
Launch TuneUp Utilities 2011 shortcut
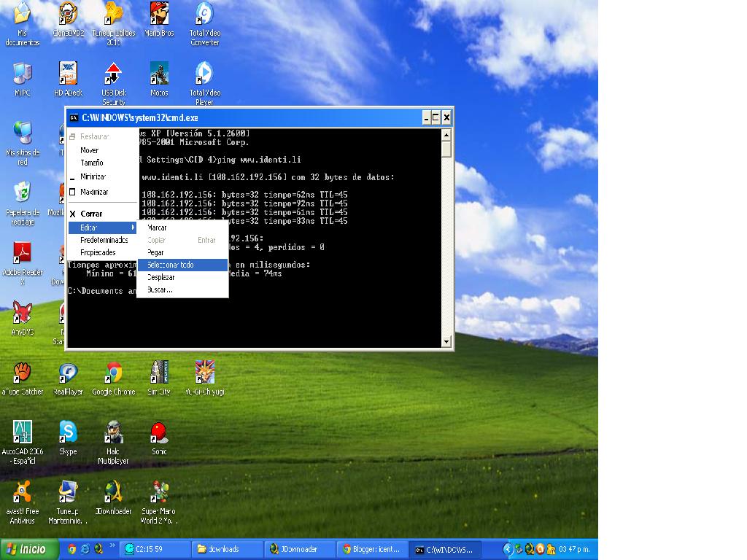(x=113, y=24)
